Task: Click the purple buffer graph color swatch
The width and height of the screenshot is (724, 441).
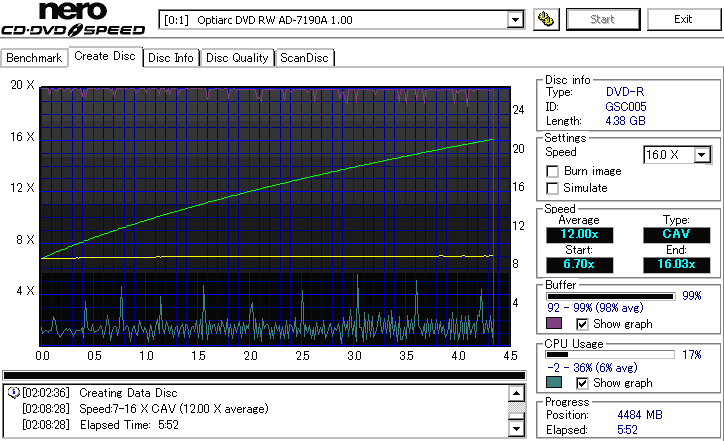Action: tap(554, 323)
